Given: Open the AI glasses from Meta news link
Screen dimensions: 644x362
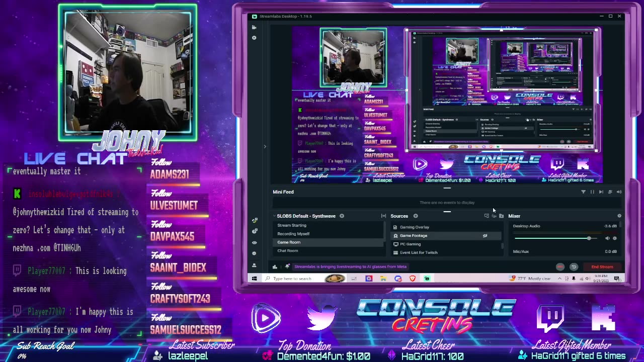Looking at the screenshot, I should coord(350,267).
